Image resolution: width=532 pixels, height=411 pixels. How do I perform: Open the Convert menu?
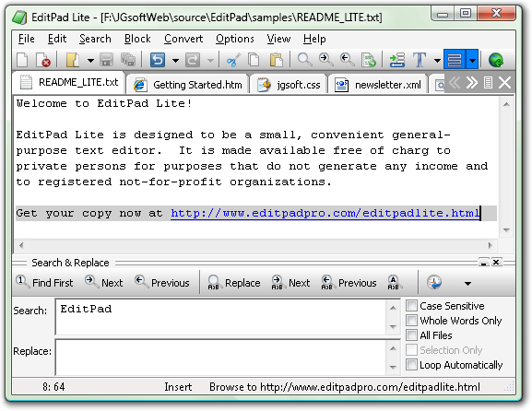[x=183, y=39]
